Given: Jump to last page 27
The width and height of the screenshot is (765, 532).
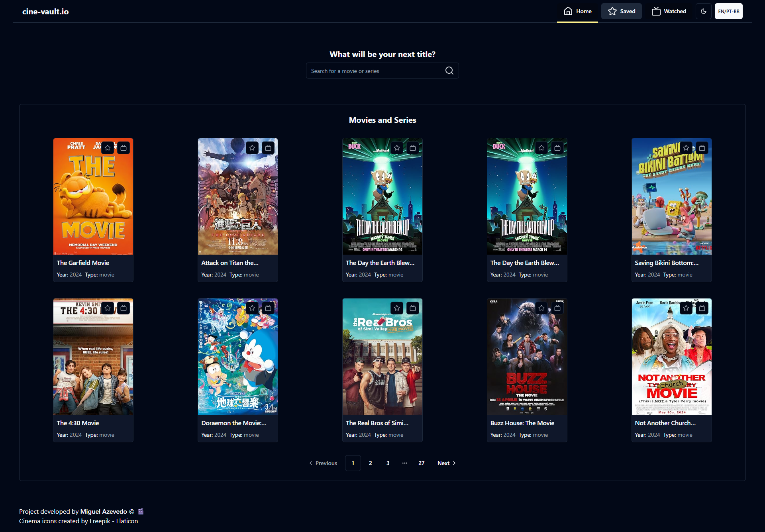Looking at the screenshot, I should coord(422,463).
